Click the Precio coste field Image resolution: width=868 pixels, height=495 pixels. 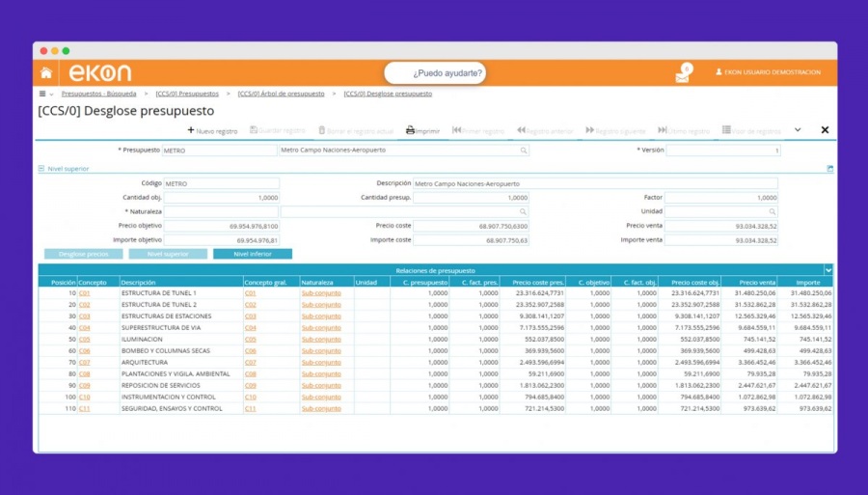(x=471, y=226)
